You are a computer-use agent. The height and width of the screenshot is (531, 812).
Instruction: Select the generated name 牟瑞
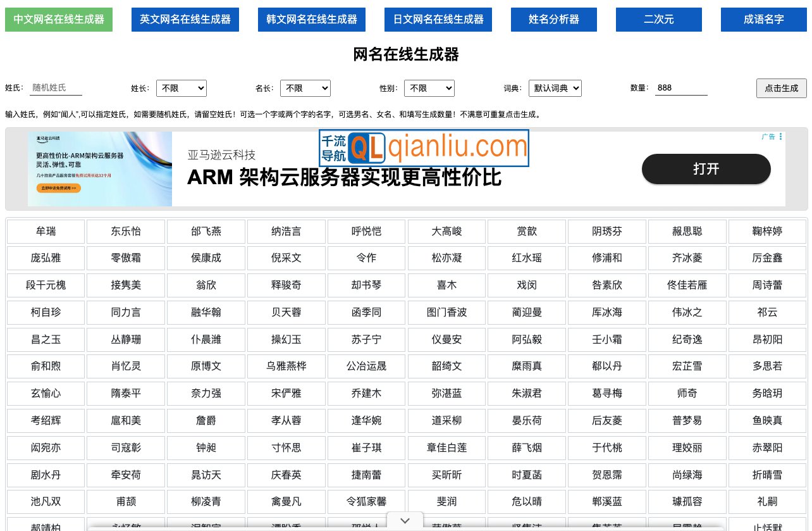(45, 231)
